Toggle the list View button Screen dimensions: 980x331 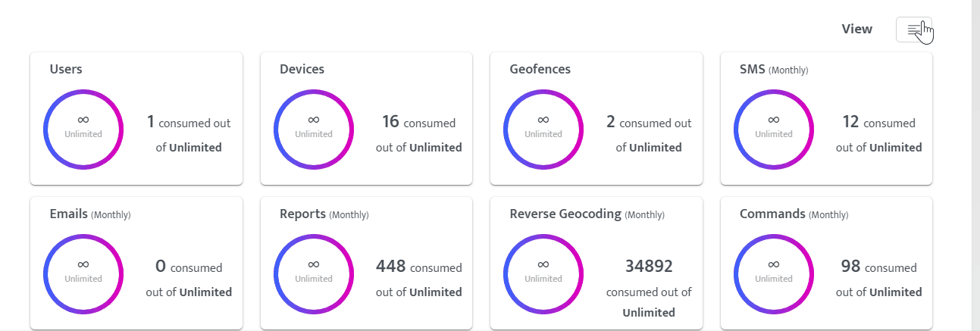click(913, 30)
